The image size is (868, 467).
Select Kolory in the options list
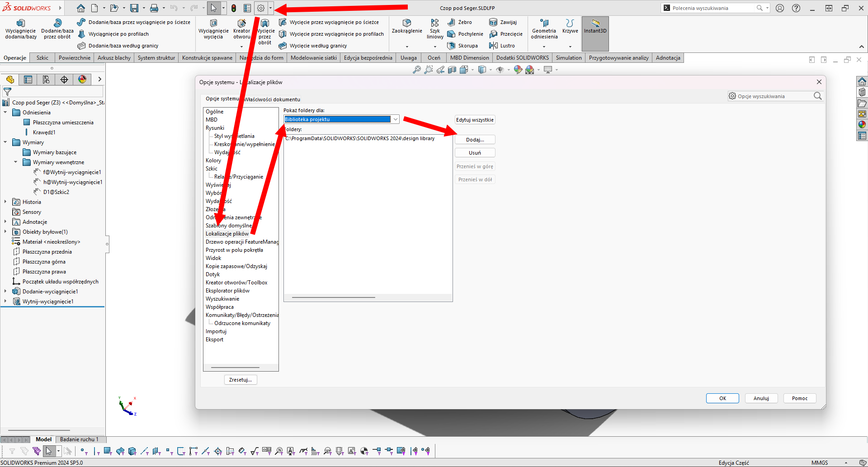[x=213, y=160]
